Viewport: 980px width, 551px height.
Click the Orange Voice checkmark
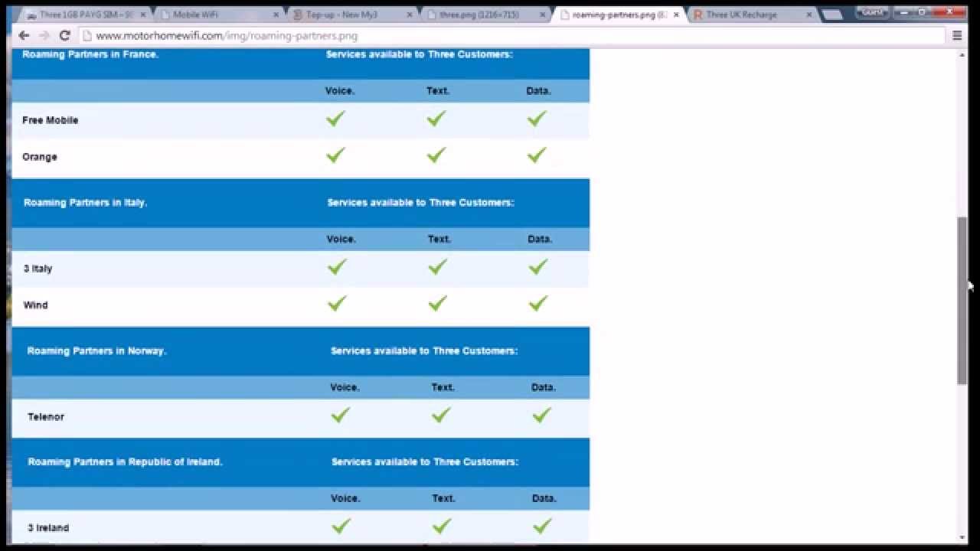[335, 155]
